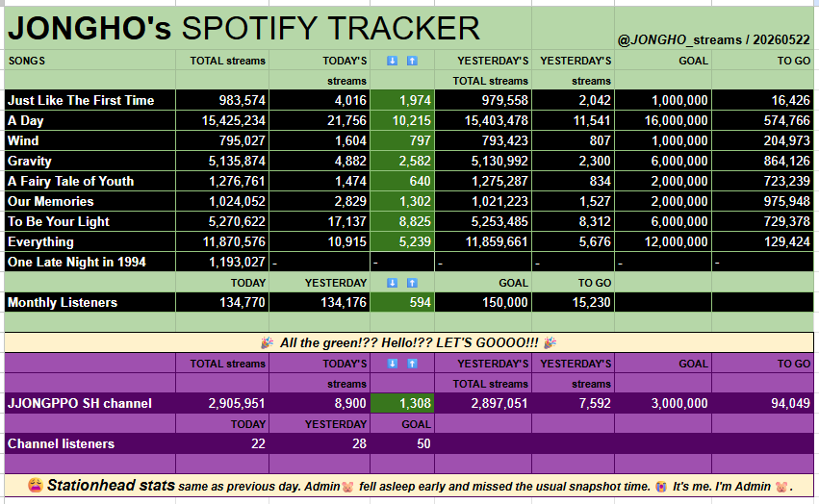The width and height of the screenshot is (819, 504).
Task: Select the 'Monthly Listeners' label cell
Action: tap(90, 302)
